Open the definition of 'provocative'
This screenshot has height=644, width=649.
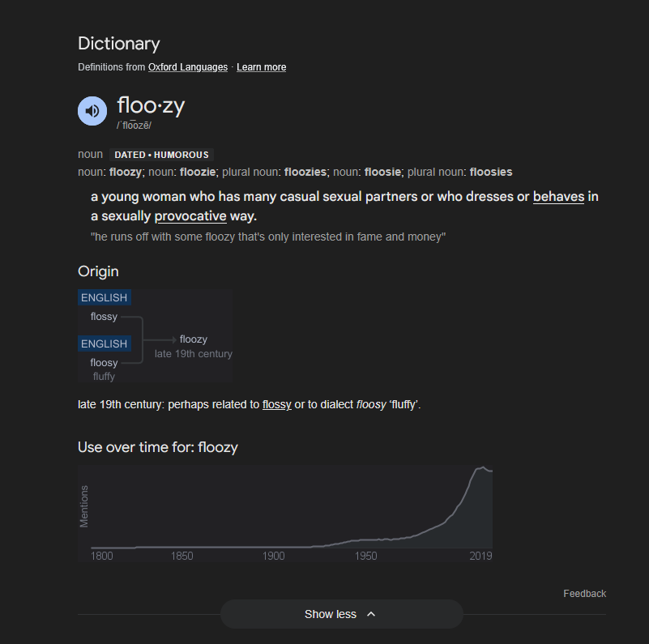click(x=190, y=216)
